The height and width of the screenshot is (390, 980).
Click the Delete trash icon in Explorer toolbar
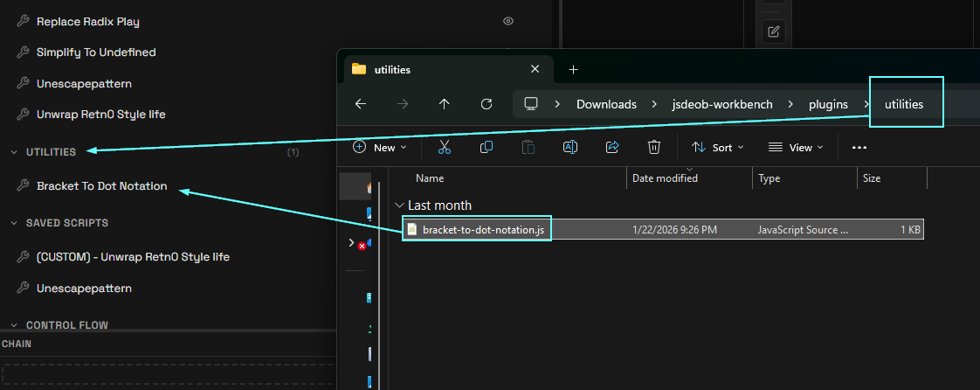[x=653, y=148]
